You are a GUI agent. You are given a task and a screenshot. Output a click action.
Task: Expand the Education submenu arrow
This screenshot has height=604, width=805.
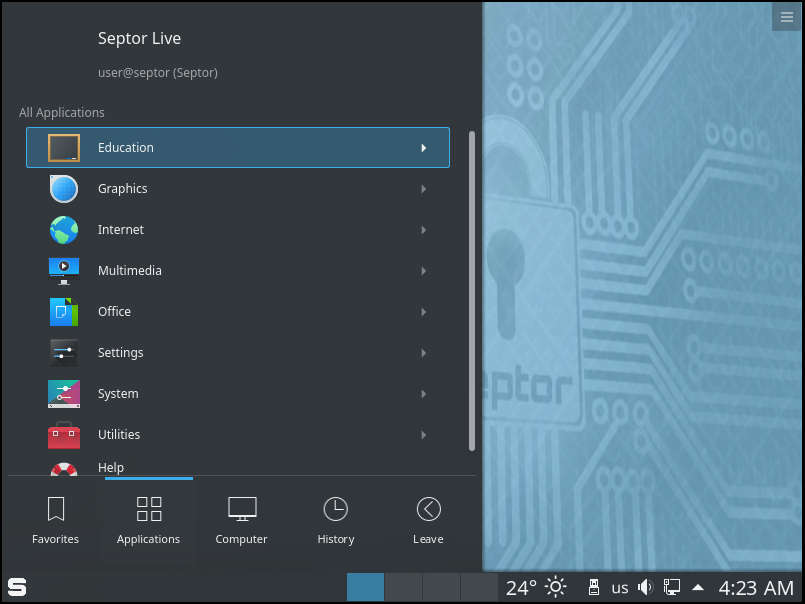(422, 147)
